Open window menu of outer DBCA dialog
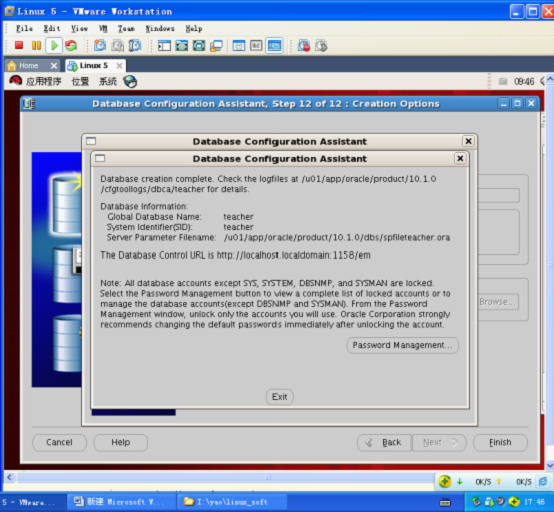 (91, 141)
